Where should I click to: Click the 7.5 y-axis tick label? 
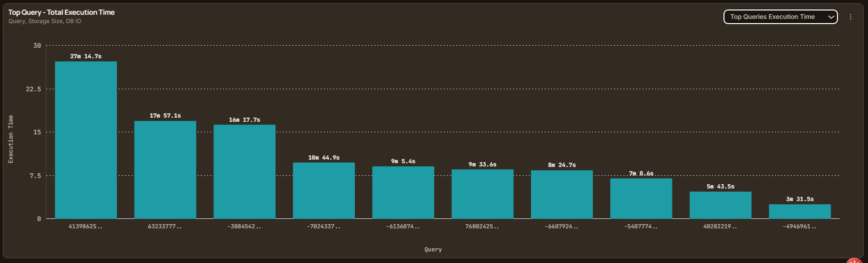[x=35, y=176]
